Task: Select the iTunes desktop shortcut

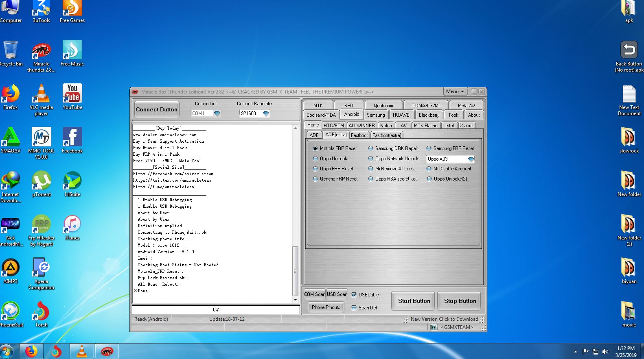Action: pyautogui.click(x=72, y=227)
